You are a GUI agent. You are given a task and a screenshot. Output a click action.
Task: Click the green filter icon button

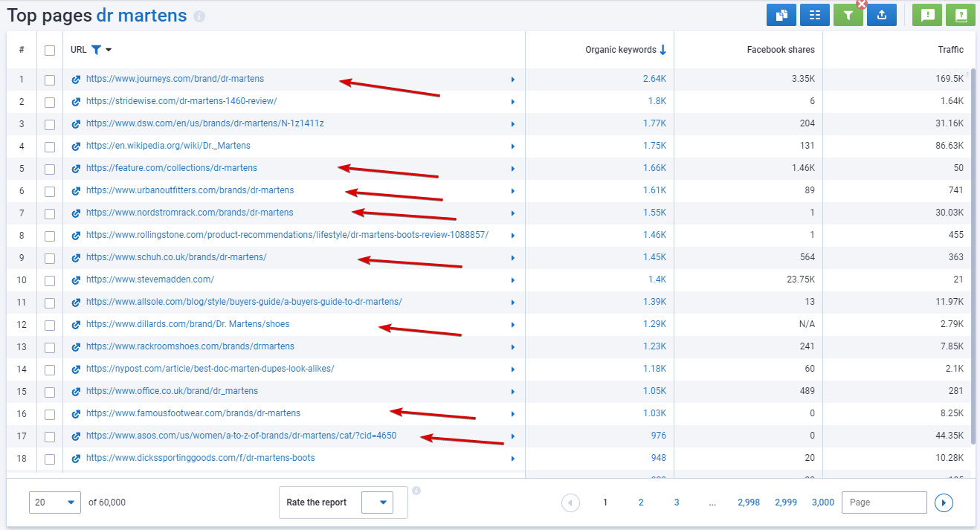click(x=848, y=15)
